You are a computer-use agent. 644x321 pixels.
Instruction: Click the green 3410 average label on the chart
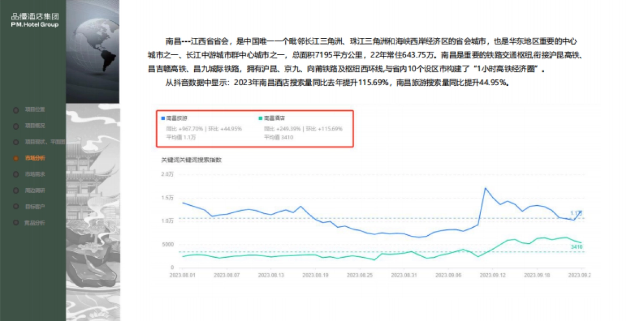576,247
